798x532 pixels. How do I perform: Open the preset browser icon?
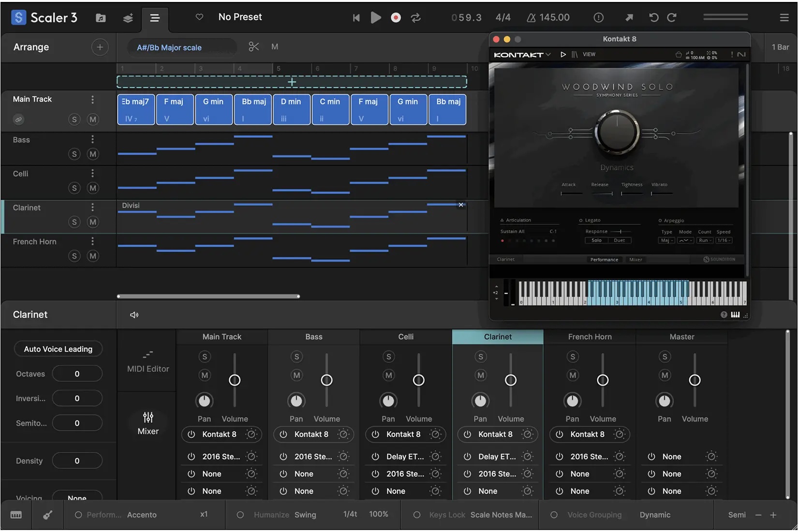tap(100, 17)
